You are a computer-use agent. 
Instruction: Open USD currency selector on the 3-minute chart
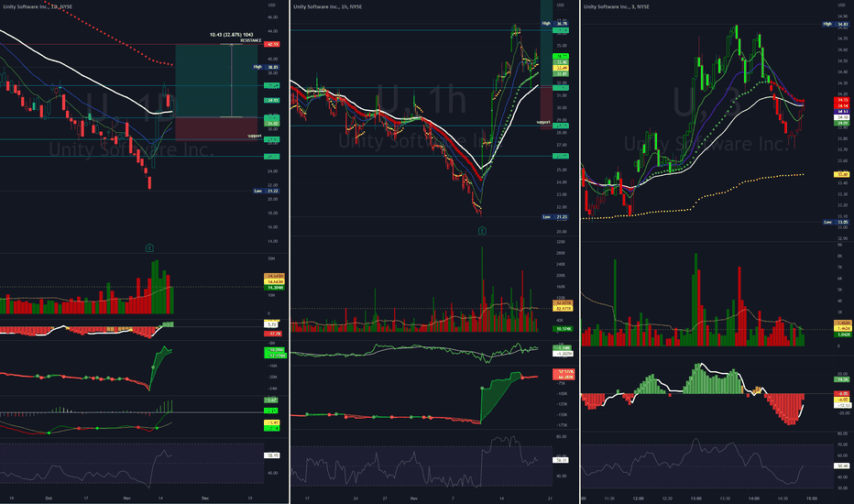[843, 5]
